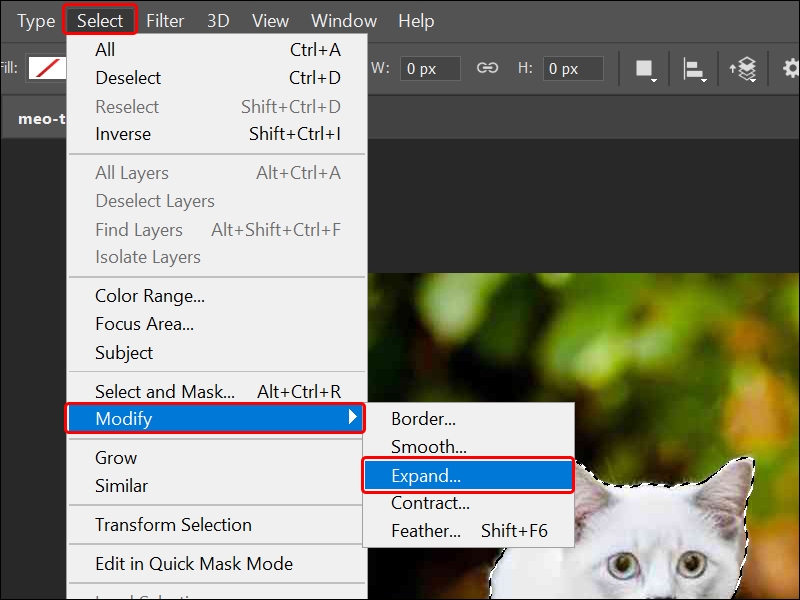
Task: Click the link icon between W and H fields
Action: pos(489,68)
